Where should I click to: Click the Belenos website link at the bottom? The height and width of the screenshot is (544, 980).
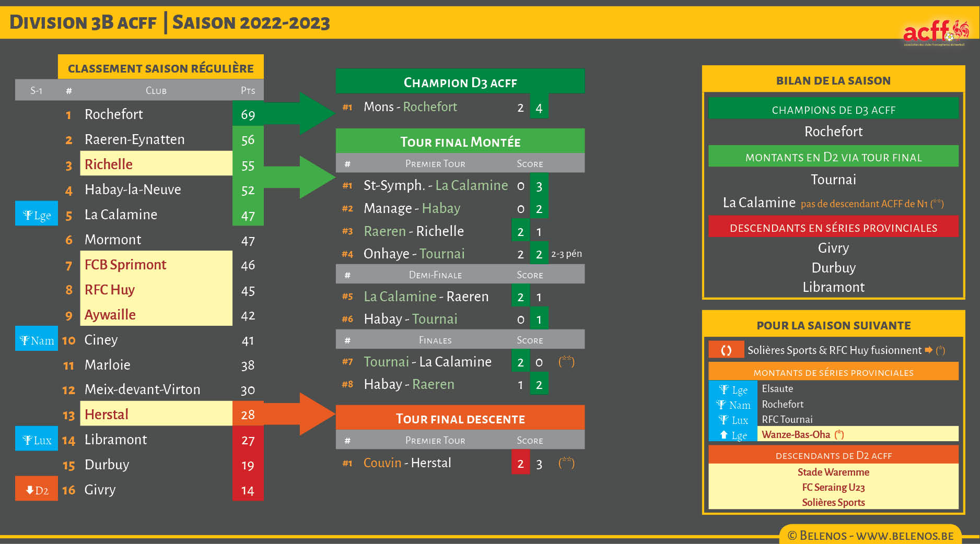point(870,536)
